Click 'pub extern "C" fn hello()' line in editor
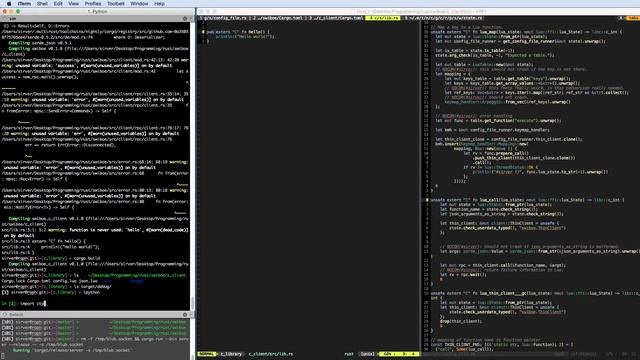This screenshot has width=640, height=360. (x=238, y=32)
